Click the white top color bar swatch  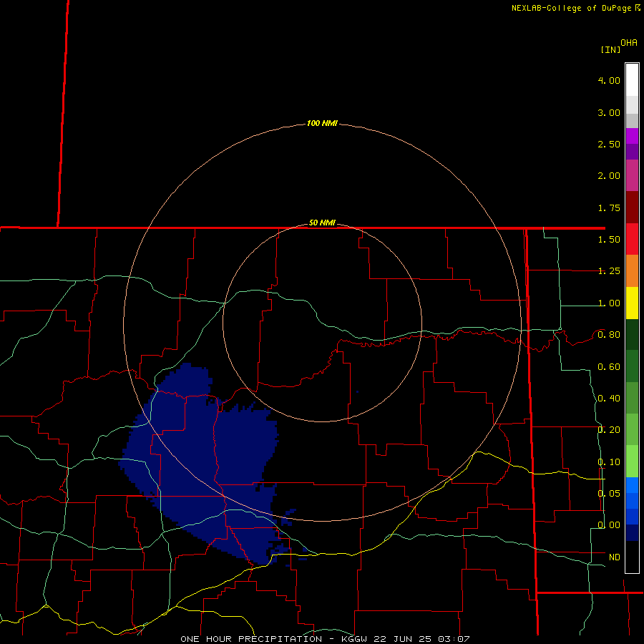632,79
